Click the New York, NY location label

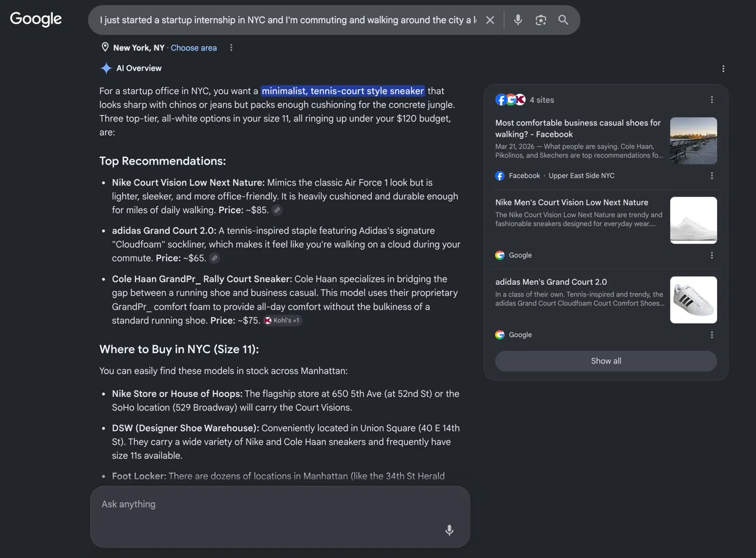point(139,48)
